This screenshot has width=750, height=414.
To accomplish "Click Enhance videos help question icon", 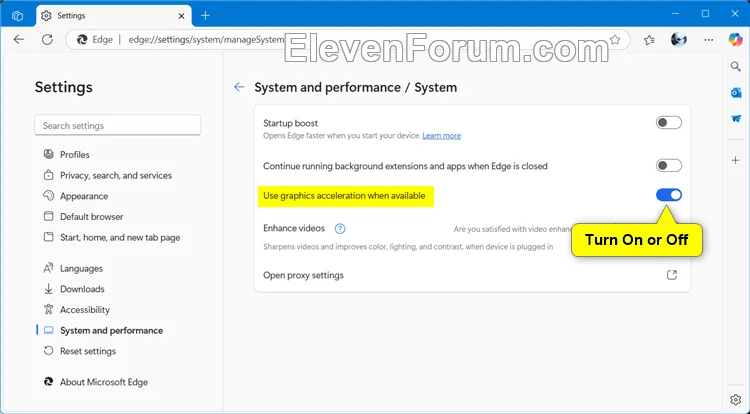I will [340, 229].
